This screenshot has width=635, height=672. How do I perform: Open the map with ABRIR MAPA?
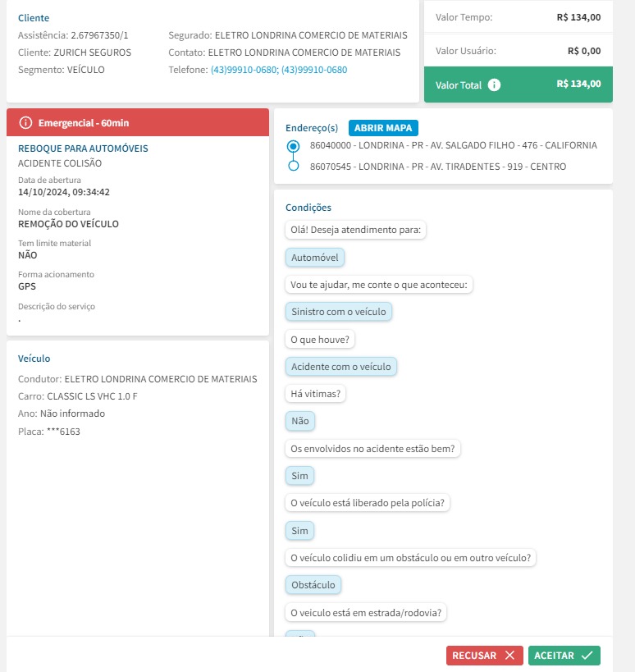click(384, 128)
